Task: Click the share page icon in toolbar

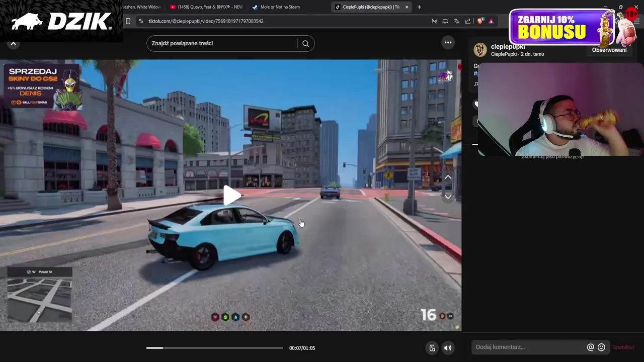Action: [468, 21]
